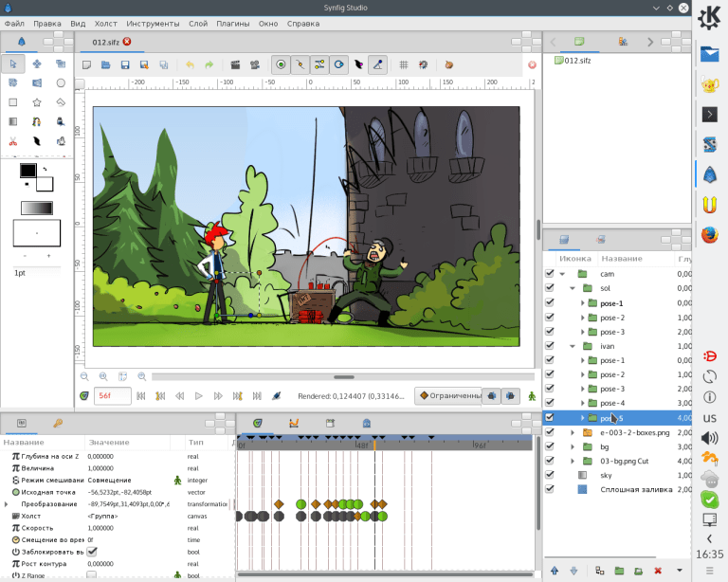This screenshot has width=728, height=582.
Task: Click the 'Ограниченный' interpolation button
Action: [x=448, y=395]
